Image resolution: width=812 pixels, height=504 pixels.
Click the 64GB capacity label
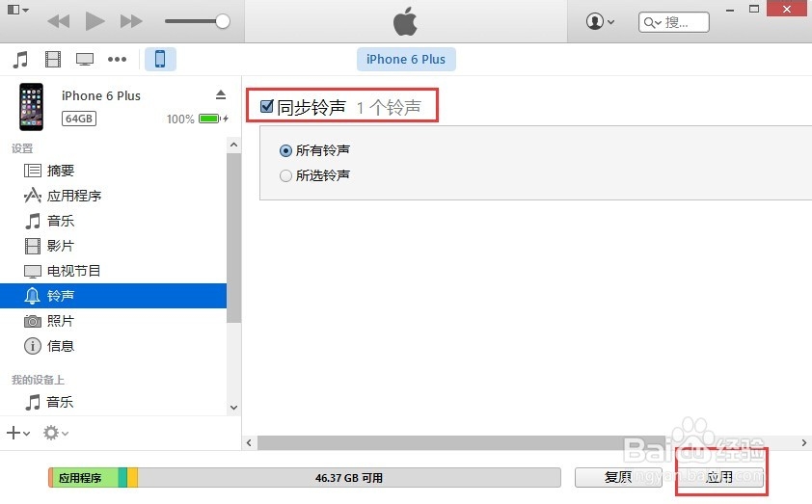pyautogui.click(x=79, y=119)
